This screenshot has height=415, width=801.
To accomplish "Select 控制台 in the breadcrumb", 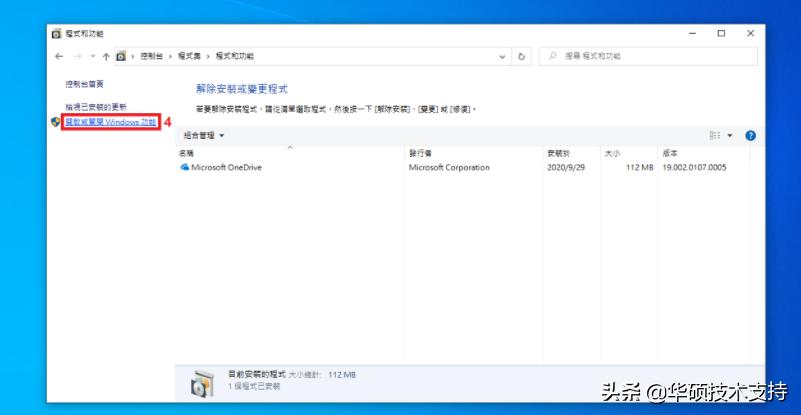I will [152, 56].
